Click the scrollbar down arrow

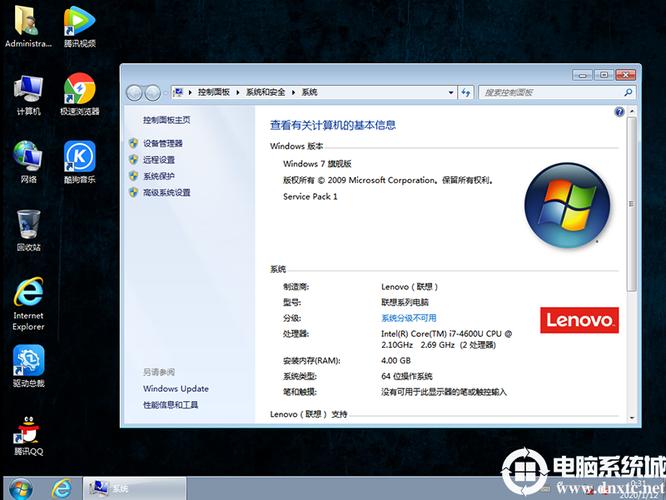coord(632,418)
